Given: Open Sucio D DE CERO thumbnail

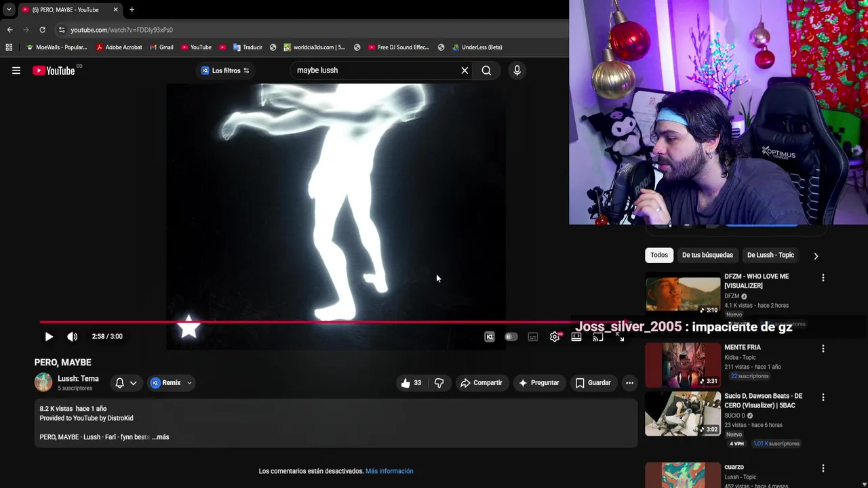Looking at the screenshot, I should tap(683, 413).
